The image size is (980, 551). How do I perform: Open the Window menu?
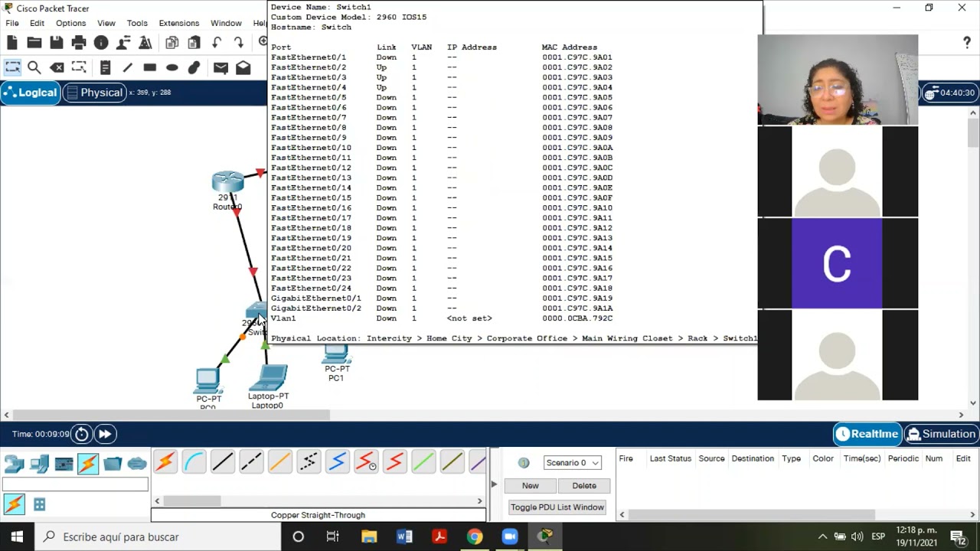[226, 23]
